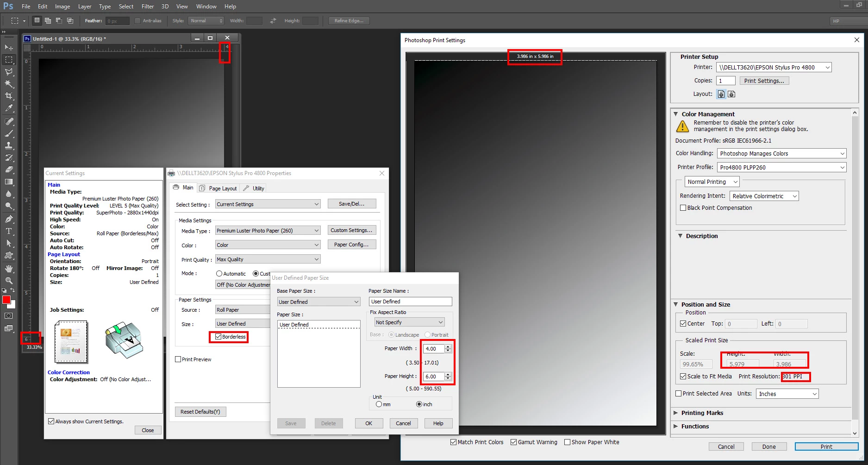The image size is (868, 465).
Task: Click the red foreground color swatch
Action: [x=6, y=300]
